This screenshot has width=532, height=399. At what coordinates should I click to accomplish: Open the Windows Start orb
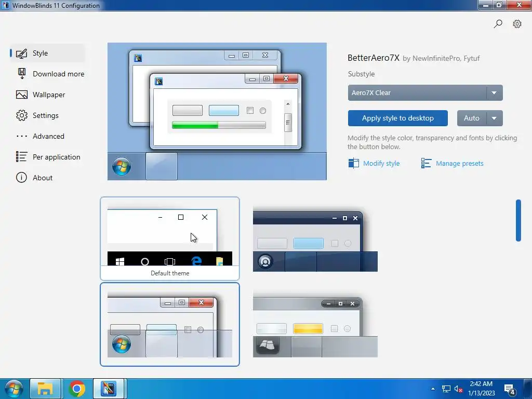14,389
